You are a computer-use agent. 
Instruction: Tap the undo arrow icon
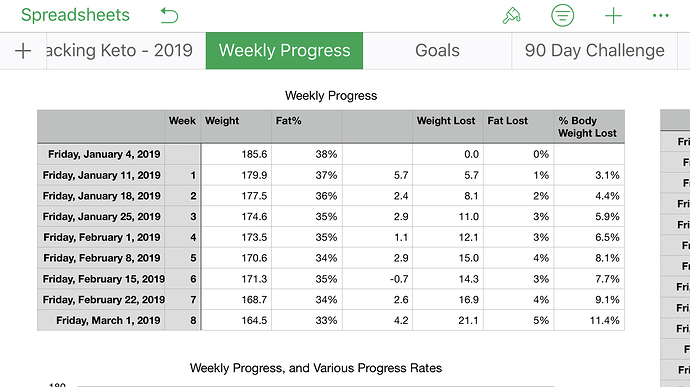point(169,16)
